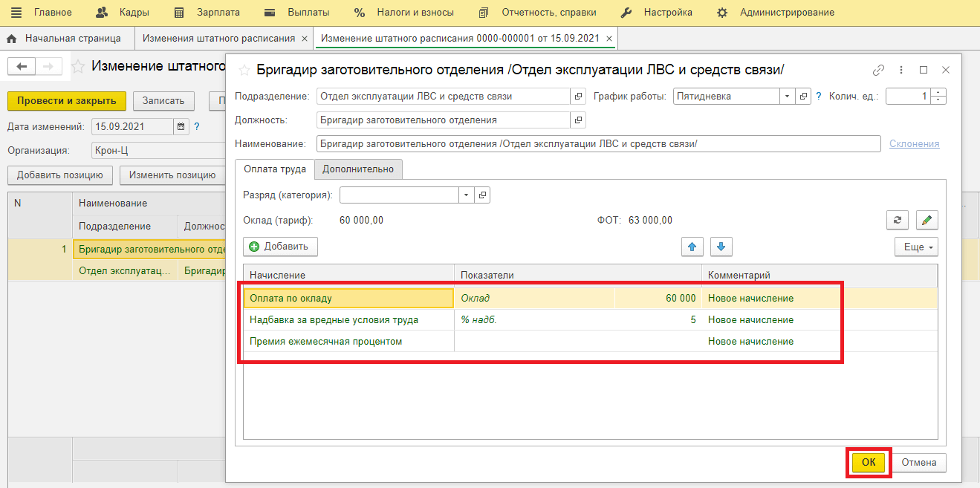The width and height of the screenshot is (980, 488).
Task: Move accrual down with blue arrow
Action: 721,247
